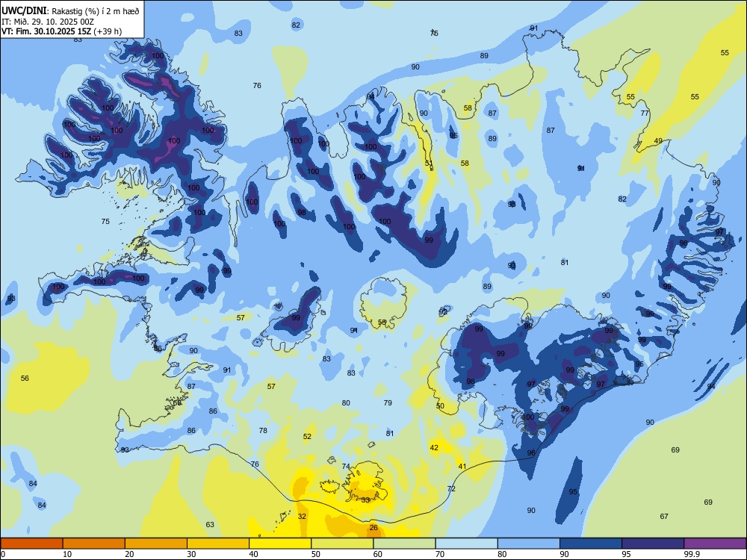Click the humidity value '74' on the map

point(346,466)
